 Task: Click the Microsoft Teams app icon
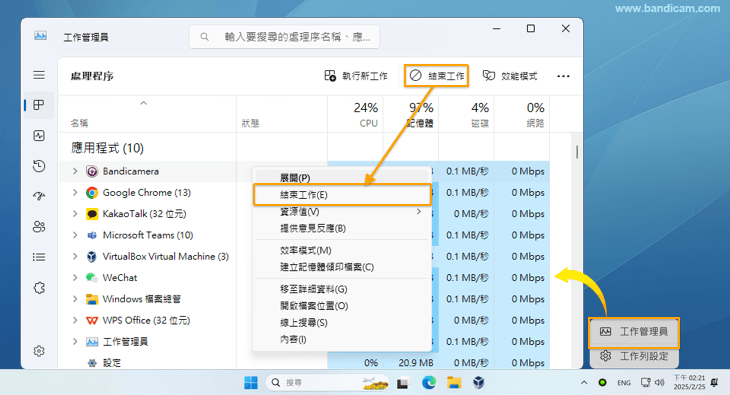pos(92,235)
